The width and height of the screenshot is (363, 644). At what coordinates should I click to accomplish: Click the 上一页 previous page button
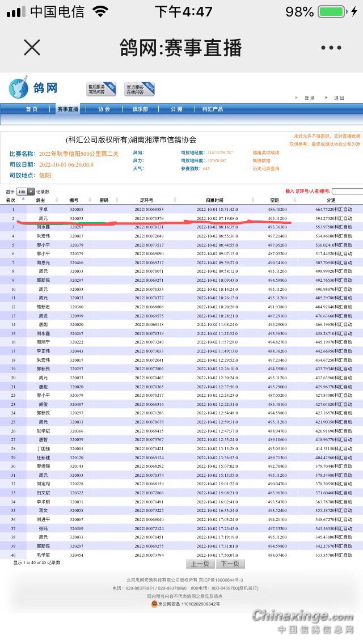(200, 563)
